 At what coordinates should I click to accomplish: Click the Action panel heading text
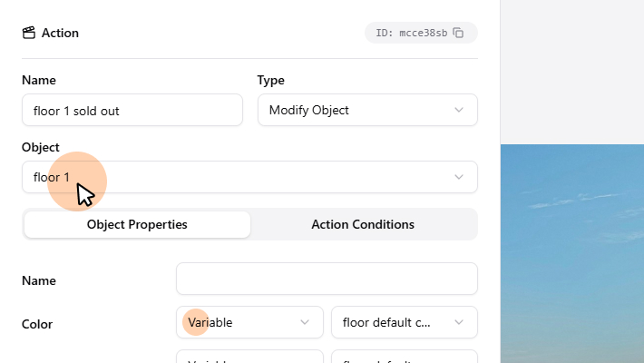60,33
